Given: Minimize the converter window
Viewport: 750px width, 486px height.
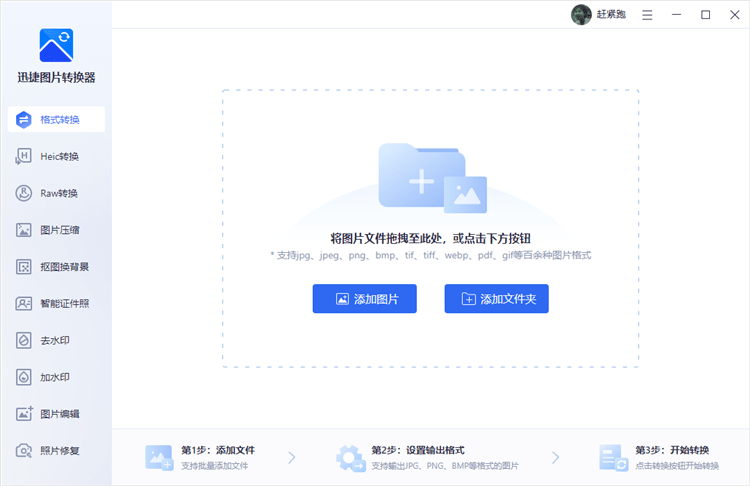Looking at the screenshot, I should tap(676, 15).
